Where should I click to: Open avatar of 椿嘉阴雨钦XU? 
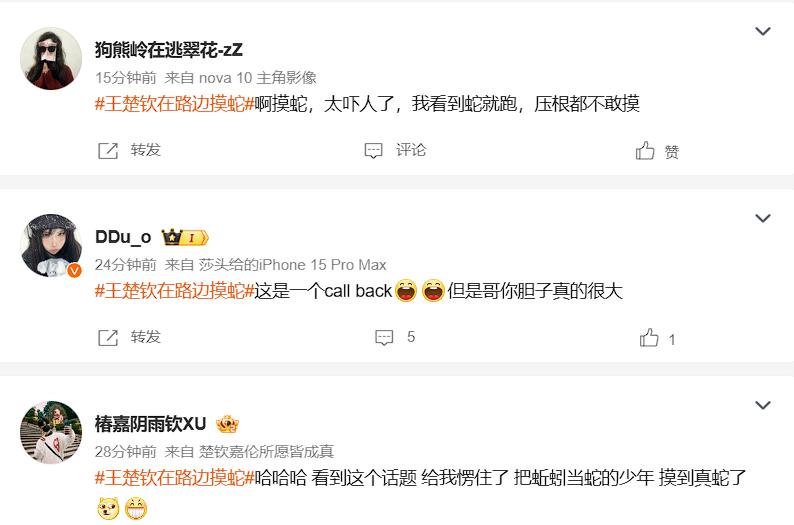click(x=51, y=432)
